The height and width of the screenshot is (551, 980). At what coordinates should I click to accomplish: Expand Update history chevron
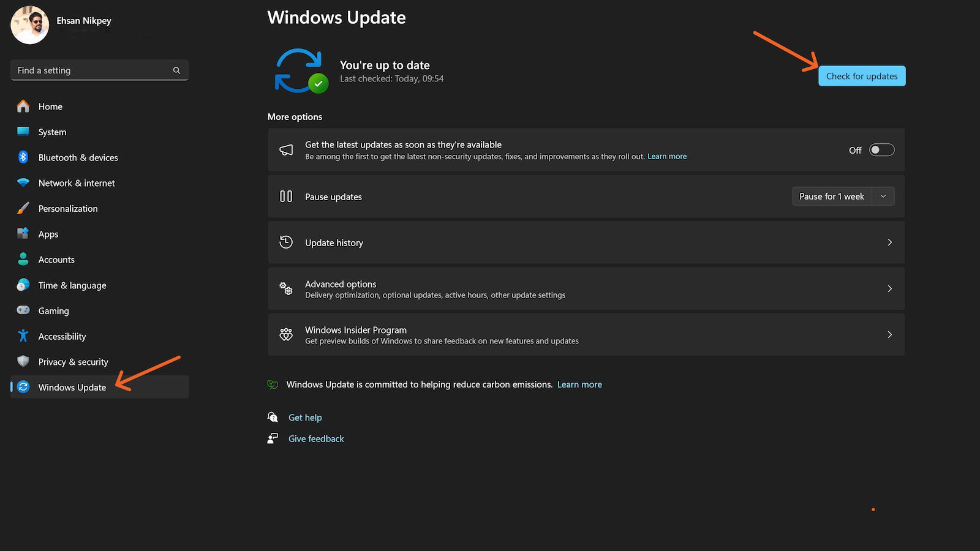pyautogui.click(x=889, y=242)
